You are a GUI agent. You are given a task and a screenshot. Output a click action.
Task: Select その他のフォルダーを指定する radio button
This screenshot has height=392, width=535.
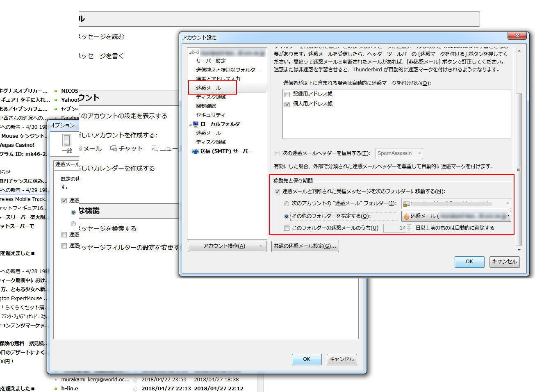tap(287, 217)
